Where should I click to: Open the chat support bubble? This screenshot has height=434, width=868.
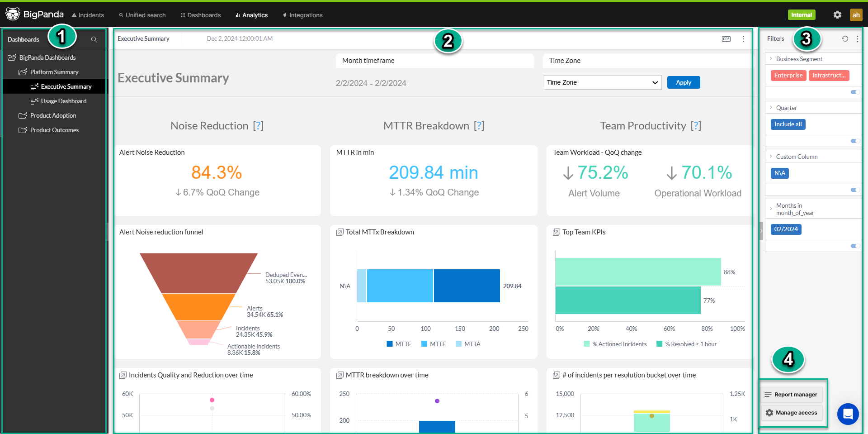(x=848, y=414)
